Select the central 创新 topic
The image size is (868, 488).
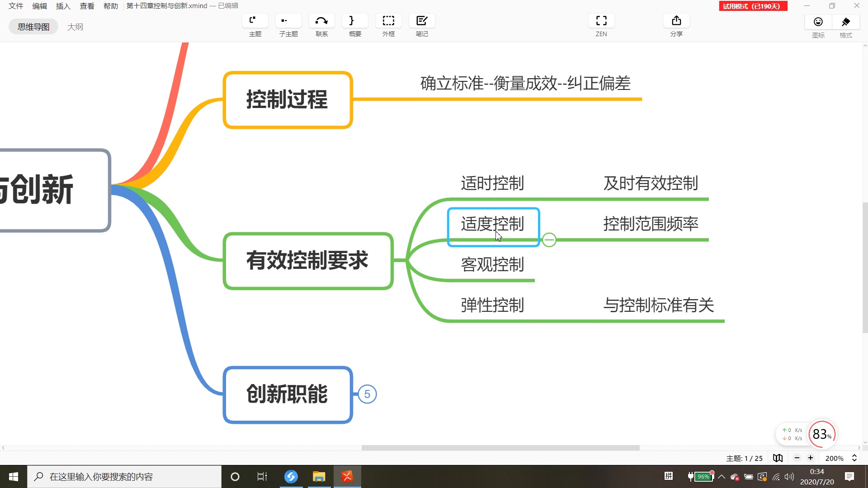coord(54,190)
